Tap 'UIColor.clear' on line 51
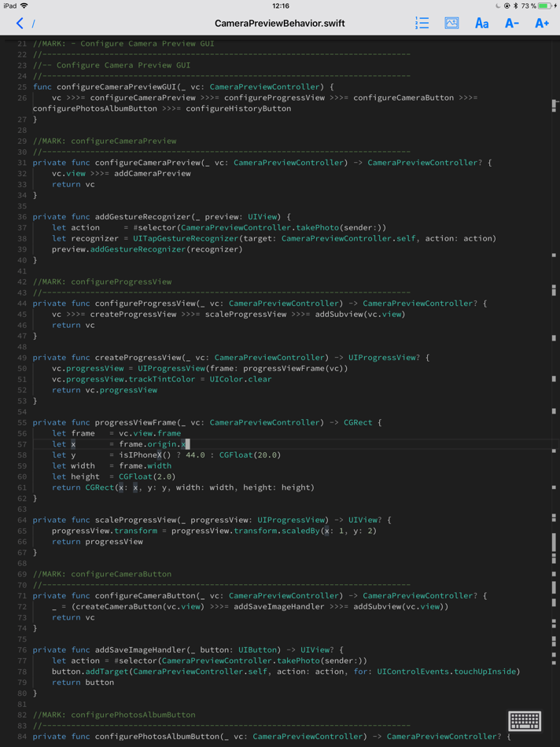 coord(241,379)
